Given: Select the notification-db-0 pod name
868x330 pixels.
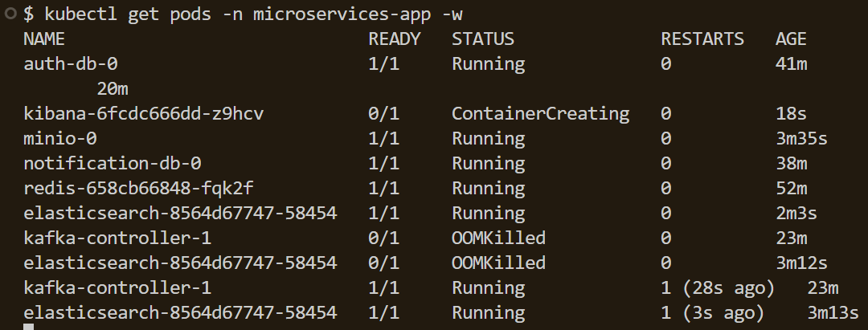Looking at the screenshot, I should (x=113, y=163).
